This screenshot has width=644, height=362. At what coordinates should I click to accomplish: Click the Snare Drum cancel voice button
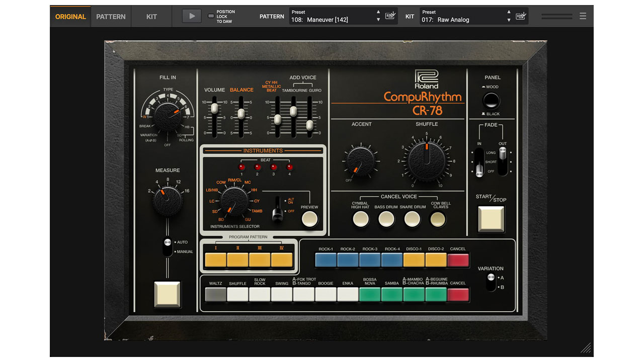pyautogui.click(x=412, y=219)
